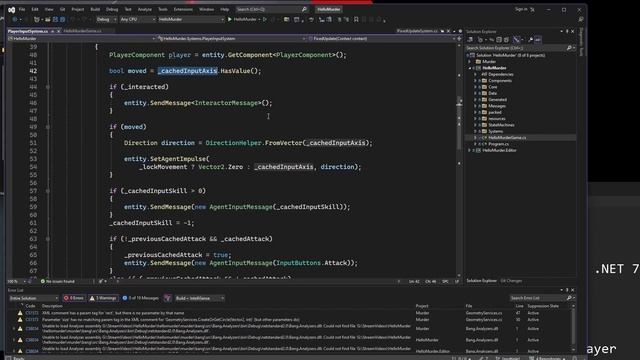Open the Edit menu
Viewport: 640px width, 360px height.
point(35,9)
